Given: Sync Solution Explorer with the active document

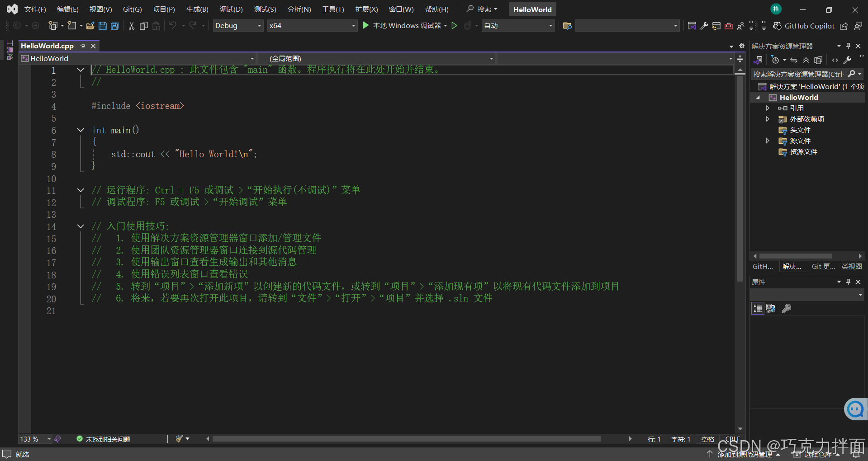Looking at the screenshot, I should click(x=793, y=60).
